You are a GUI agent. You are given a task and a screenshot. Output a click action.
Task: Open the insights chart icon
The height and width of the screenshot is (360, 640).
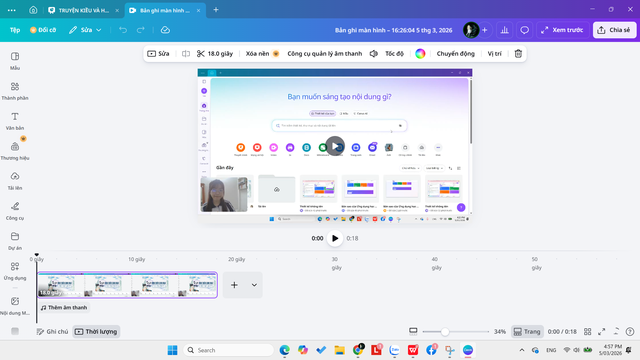pos(504,30)
